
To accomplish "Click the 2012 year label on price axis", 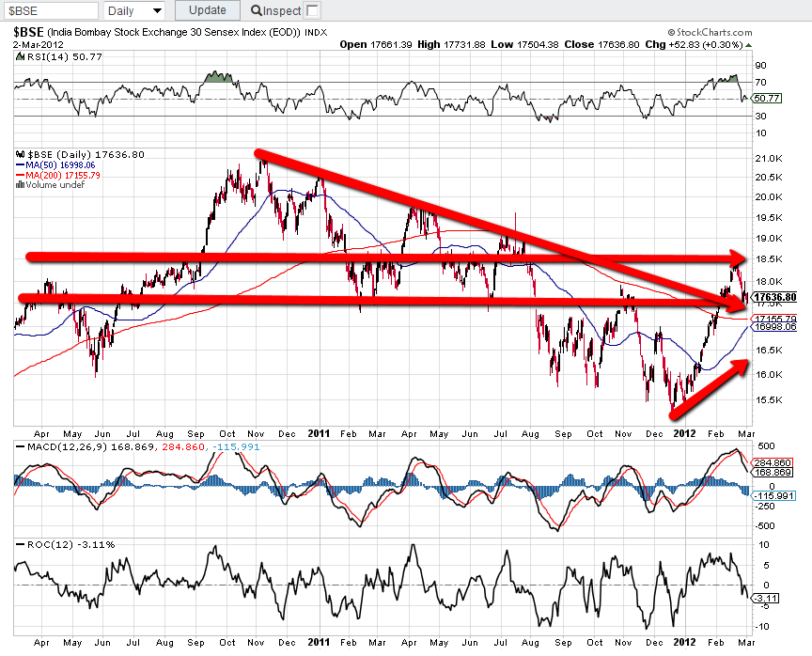I will click(684, 433).
